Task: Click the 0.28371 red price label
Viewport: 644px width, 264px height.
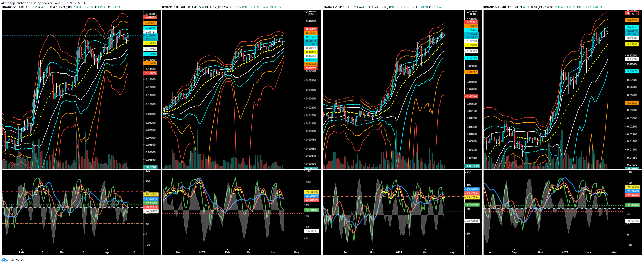Action: (472, 22)
